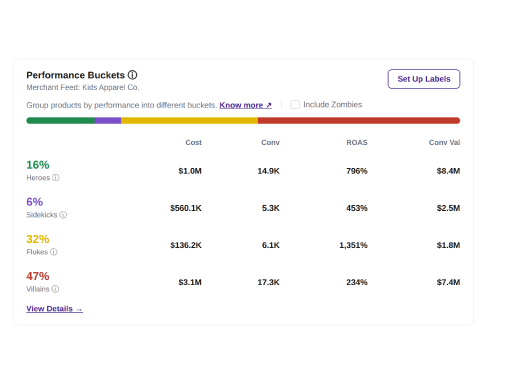Click purple Sidekicks segment of bar
Screen dimensions: 512x384
coord(108,121)
